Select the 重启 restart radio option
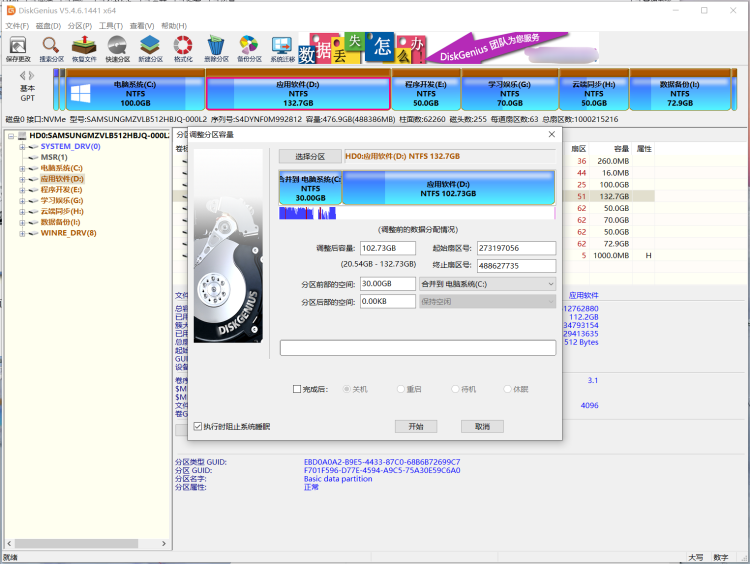Viewport: 750px width, 564px height. click(x=401, y=389)
